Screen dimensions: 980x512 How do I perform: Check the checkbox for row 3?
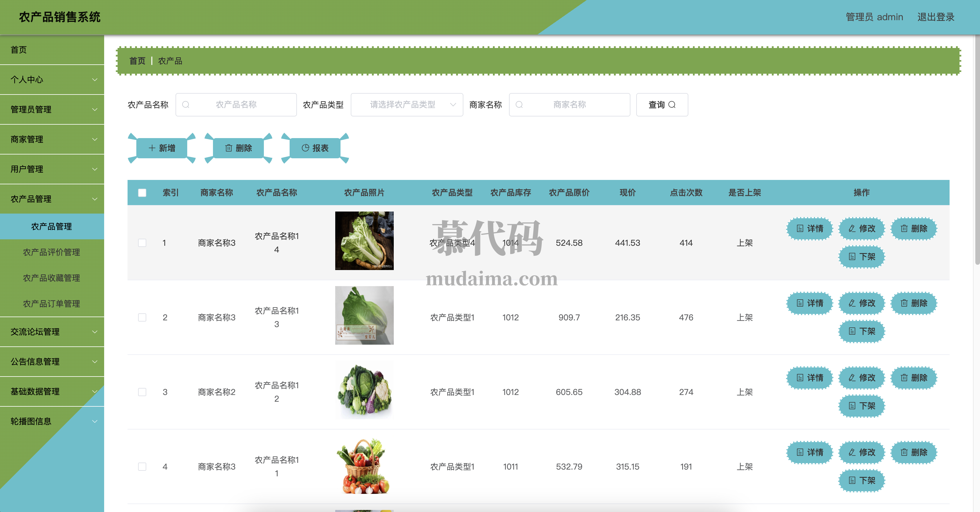(x=142, y=392)
